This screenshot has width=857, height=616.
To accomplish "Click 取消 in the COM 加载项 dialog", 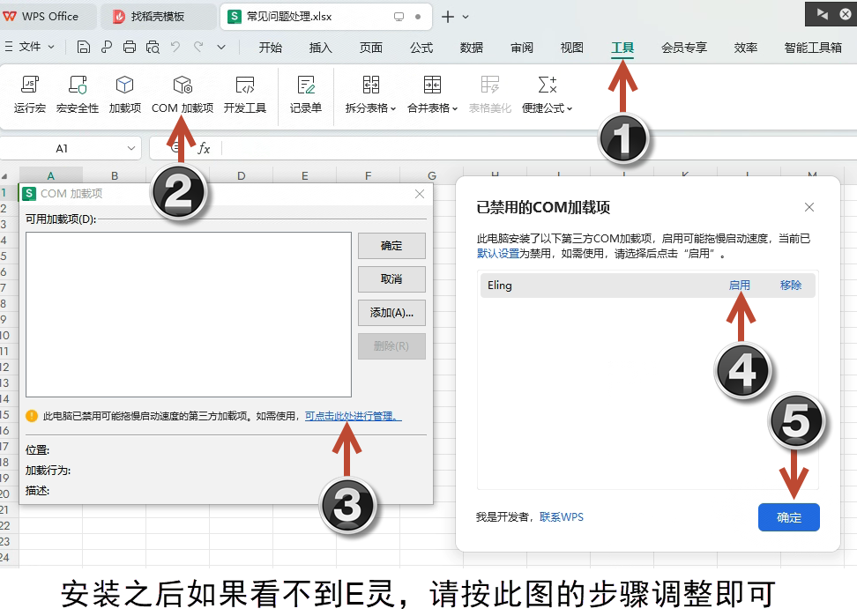I will (x=391, y=279).
